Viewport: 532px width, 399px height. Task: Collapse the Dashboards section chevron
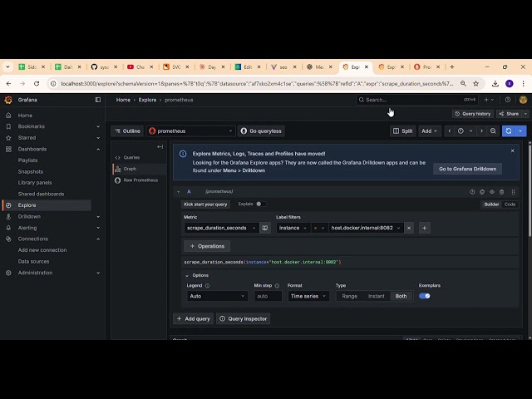[98, 149]
